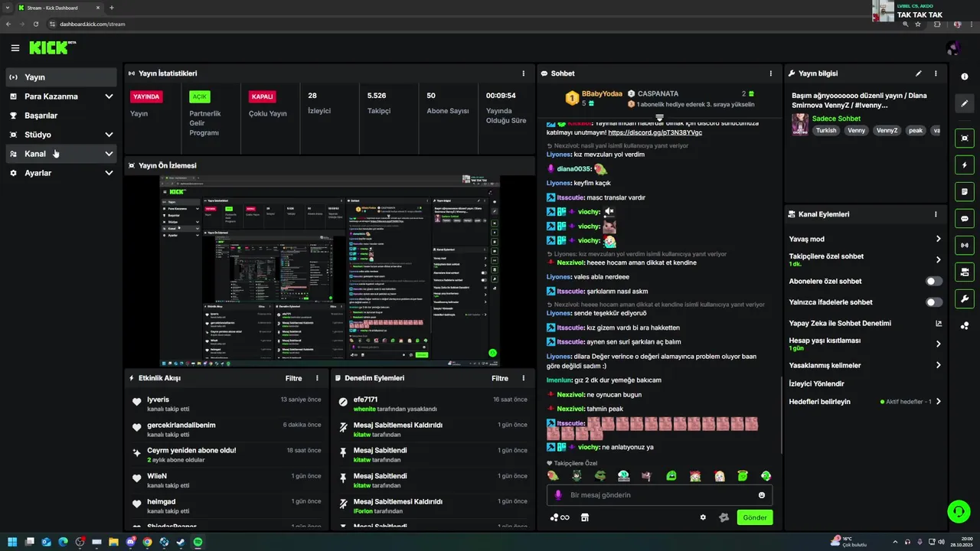Click the chat bubble widget icon
This screenshot has height=551, width=980.
tap(965, 218)
